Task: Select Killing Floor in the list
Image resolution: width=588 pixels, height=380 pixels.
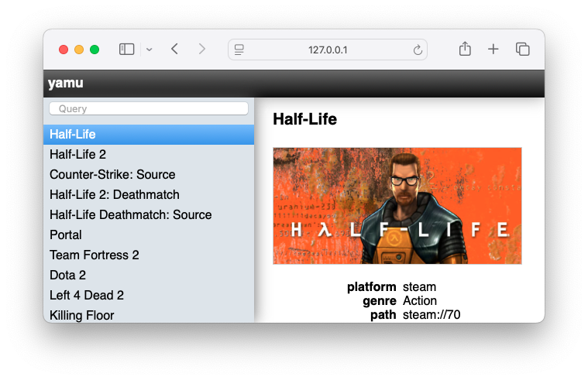Action: click(x=149, y=315)
